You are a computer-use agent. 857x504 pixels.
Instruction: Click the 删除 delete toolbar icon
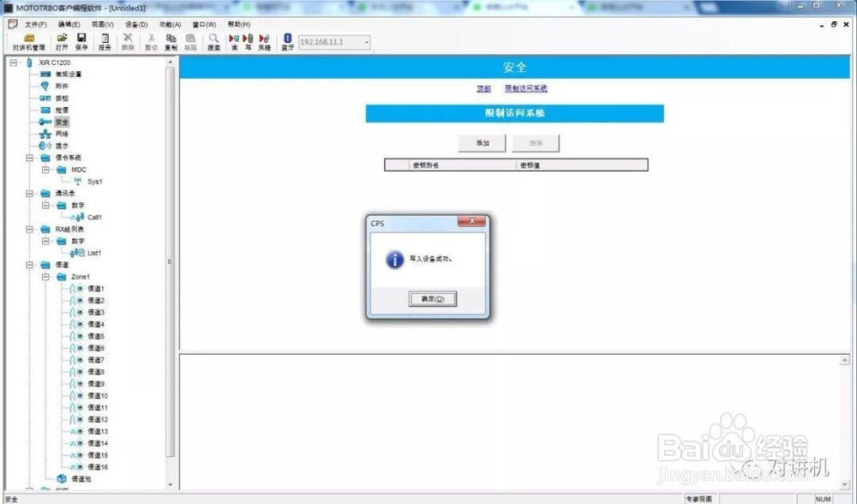point(128,42)
